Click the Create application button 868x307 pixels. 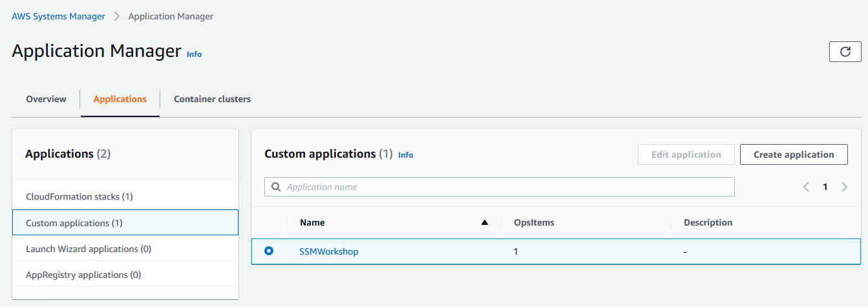pyautogui.click(x=794, y=154)
